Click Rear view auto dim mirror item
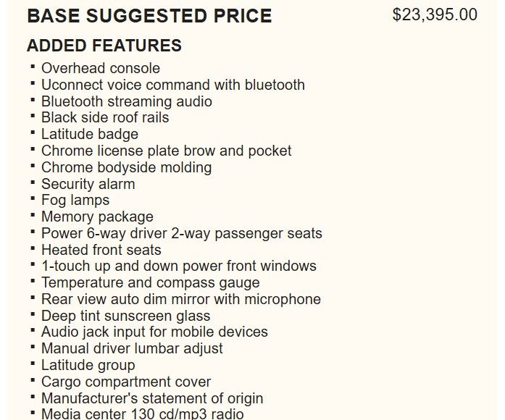 point(181,299)
